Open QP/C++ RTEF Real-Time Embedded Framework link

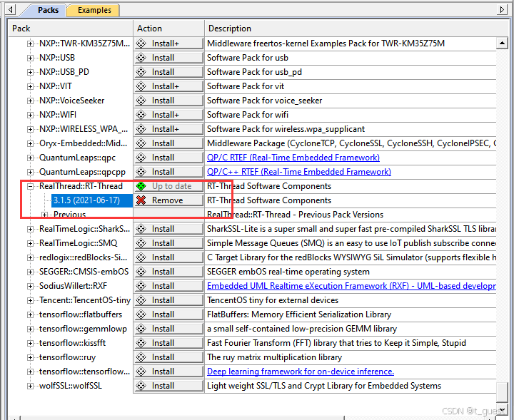(x=299, y=172)
